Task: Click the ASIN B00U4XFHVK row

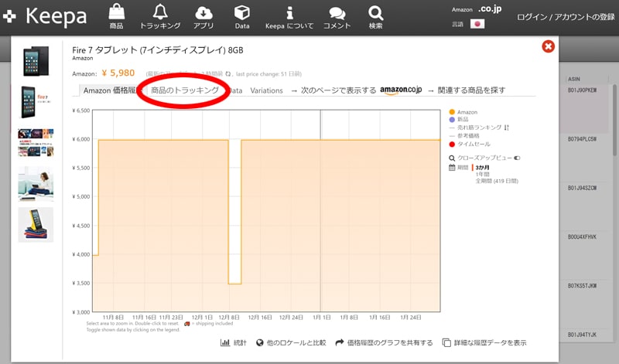Action: 583,237
